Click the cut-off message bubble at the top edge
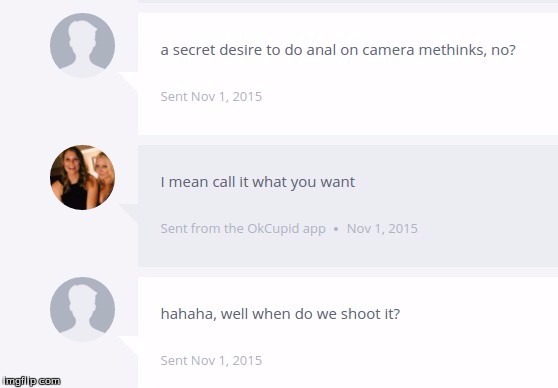Viewport: 558px width, 388px height. click(x=348, y=1)
